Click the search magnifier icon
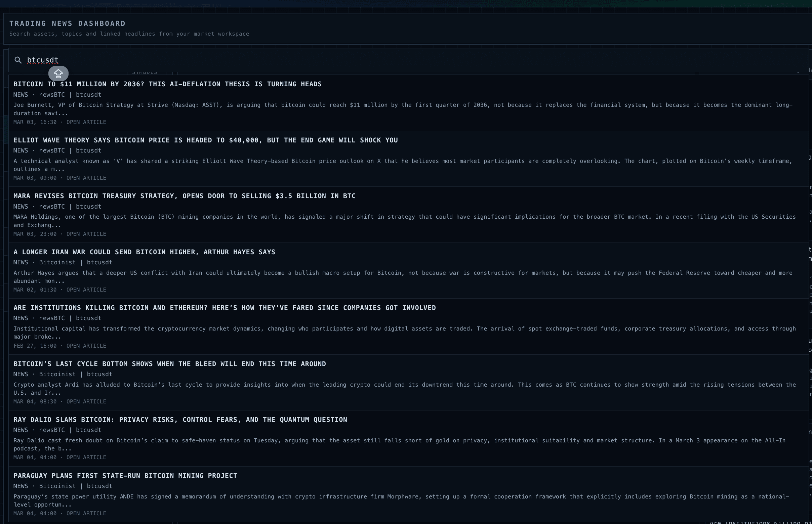The width and height of the screenshot is (812, 524). tap(18, 60)
